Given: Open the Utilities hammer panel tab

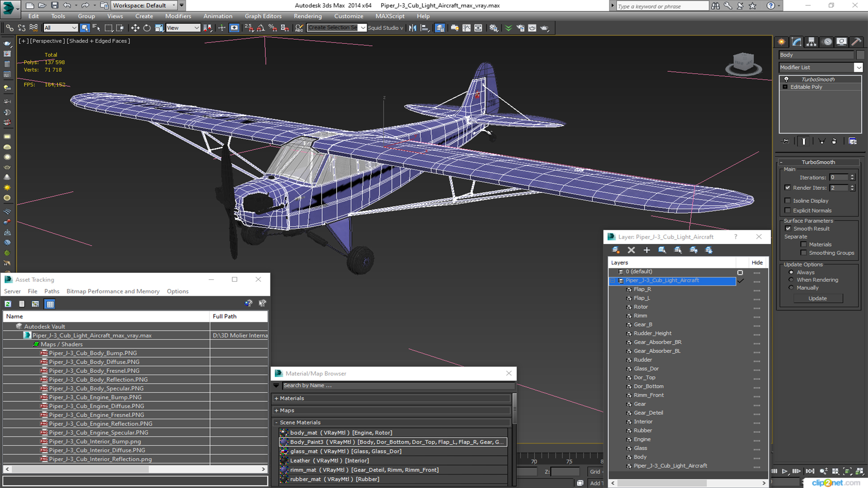Looking at the screenshot, I should (856, 42).
